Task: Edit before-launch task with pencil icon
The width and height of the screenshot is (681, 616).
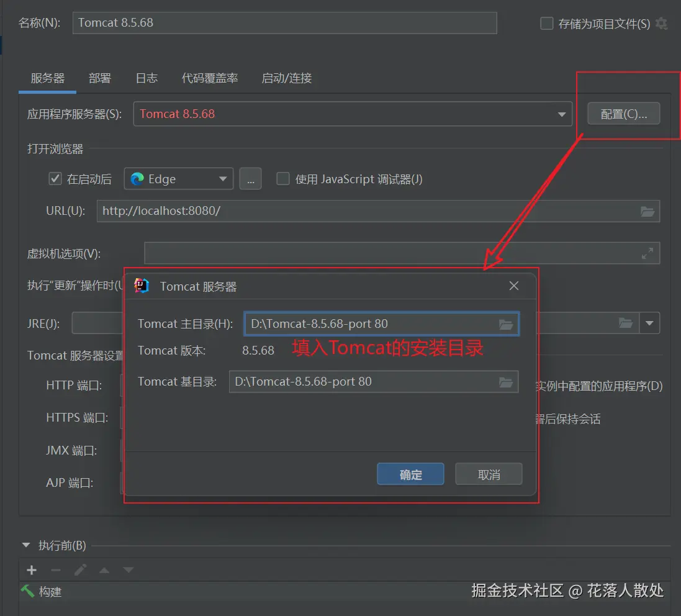Action: click(x=80, y=569)
